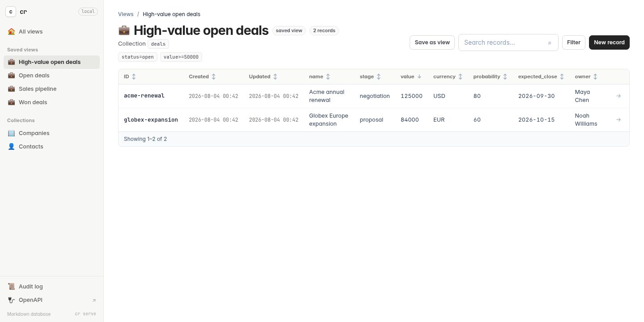
Task: Open the Companies collection
Action: click(51, 133)
